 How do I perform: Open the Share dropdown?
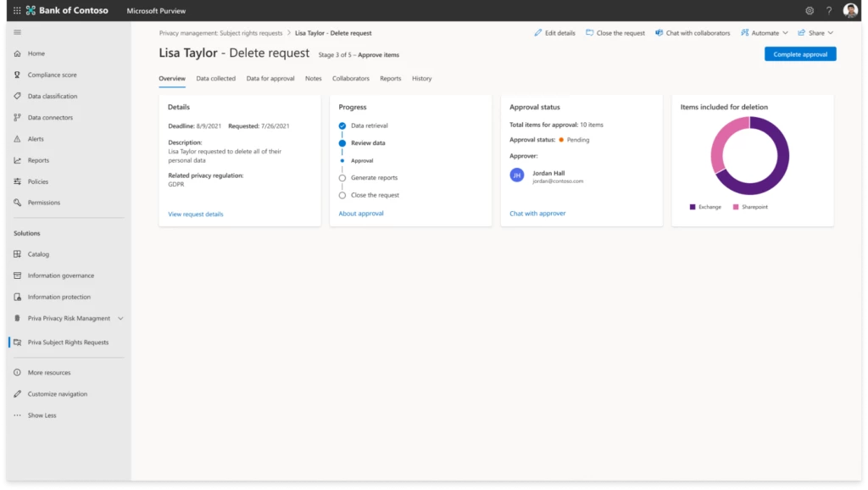pyautogui.click(x=814, y=32)
